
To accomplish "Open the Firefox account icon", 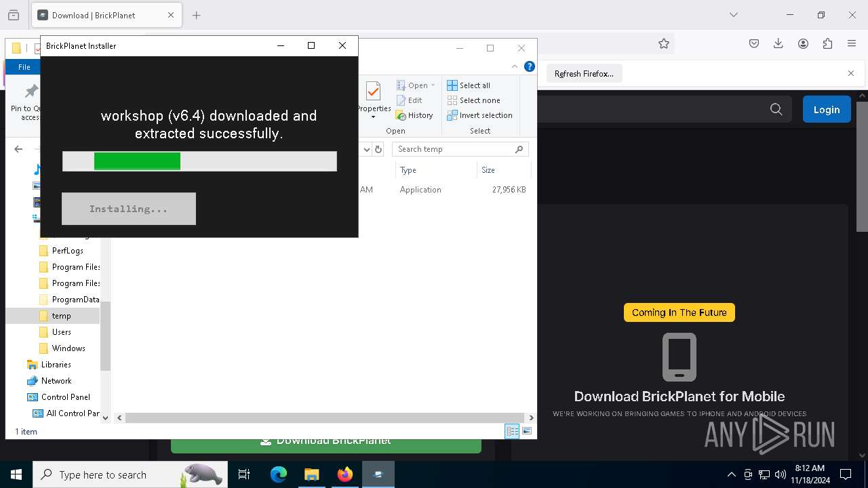I will click(x=803, y=43).
